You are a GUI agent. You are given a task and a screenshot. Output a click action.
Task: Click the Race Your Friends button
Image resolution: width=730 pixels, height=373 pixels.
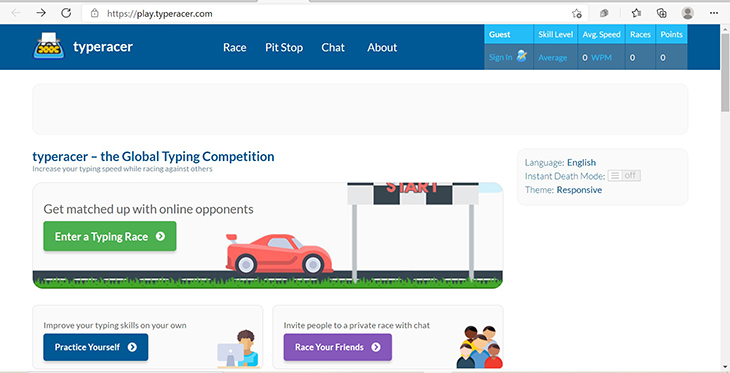338,347
